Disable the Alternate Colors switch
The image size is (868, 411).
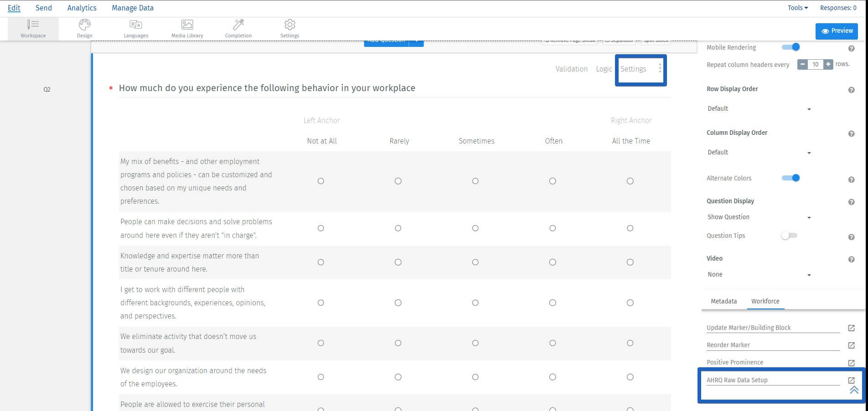click(x=791, y=178)
